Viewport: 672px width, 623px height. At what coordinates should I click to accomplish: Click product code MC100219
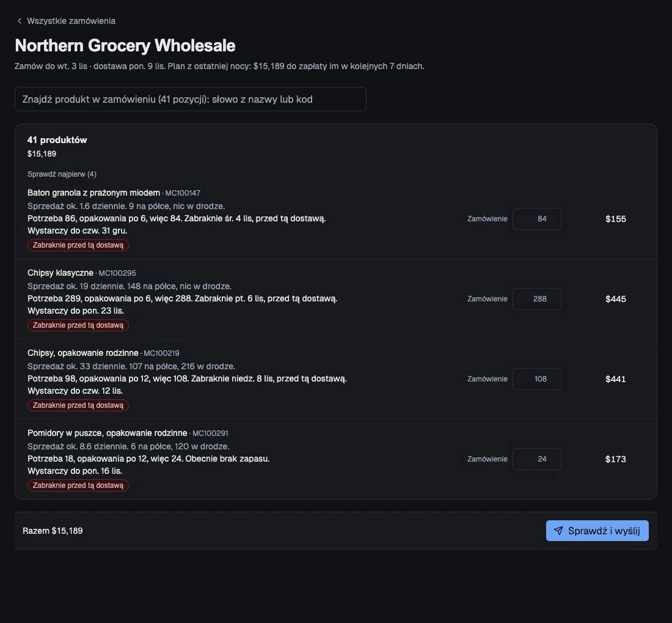pyautogui.click(x=161, y=354)
